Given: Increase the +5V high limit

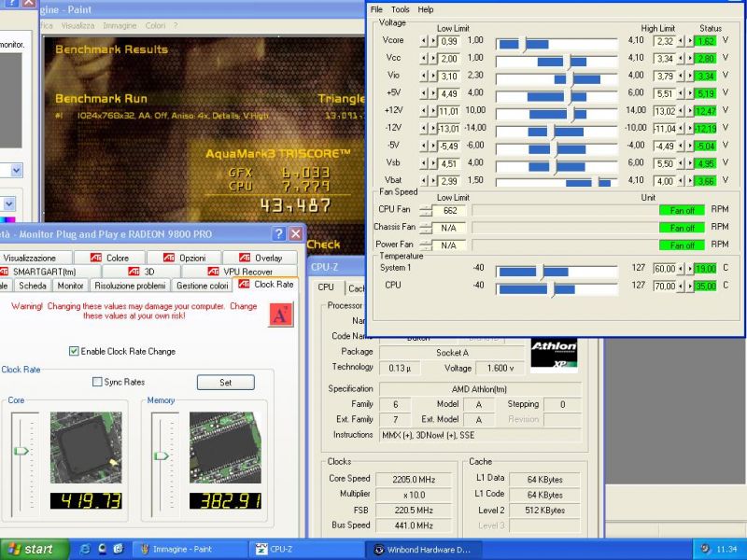Looking at the screenshot, I should tap(689, 94).
